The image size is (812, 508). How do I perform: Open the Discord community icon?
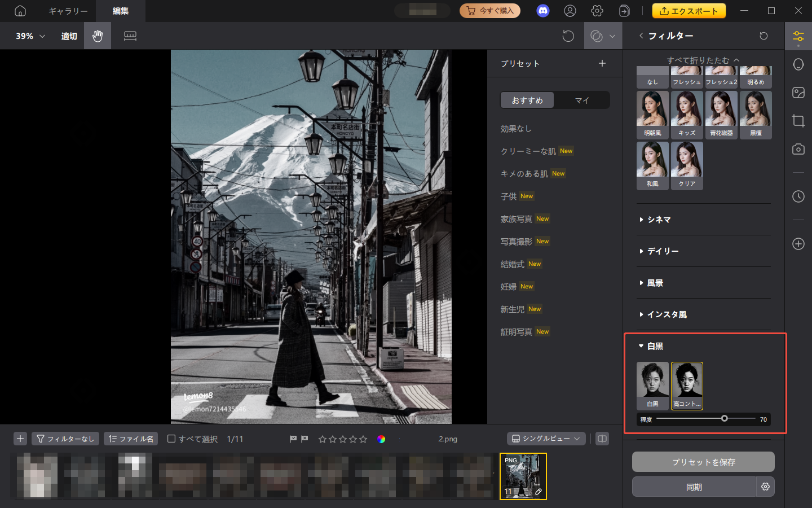(542, 11)
